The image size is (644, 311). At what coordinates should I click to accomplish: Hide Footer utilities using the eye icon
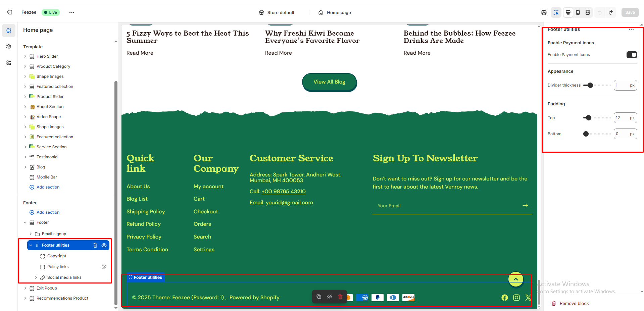pos(104,245)
